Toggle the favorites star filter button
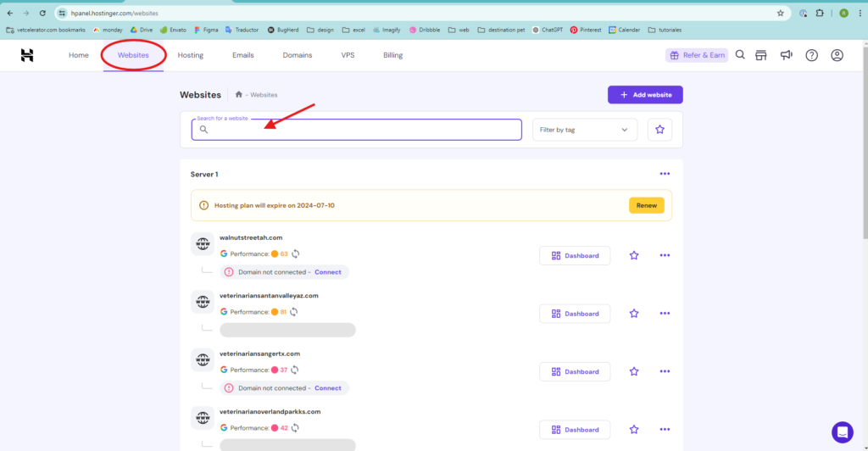This screenshot has height=451, width=868. (x=659, y=130)
